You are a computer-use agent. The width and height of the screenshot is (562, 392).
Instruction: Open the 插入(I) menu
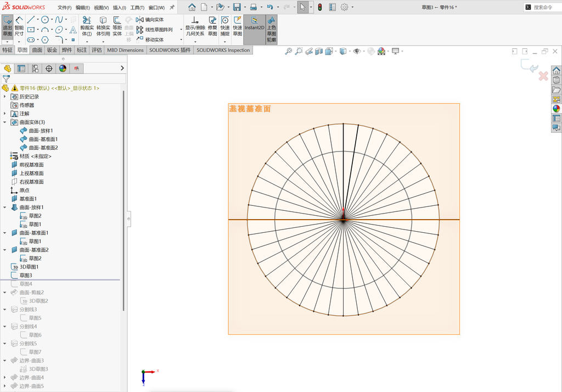(119, 8)
